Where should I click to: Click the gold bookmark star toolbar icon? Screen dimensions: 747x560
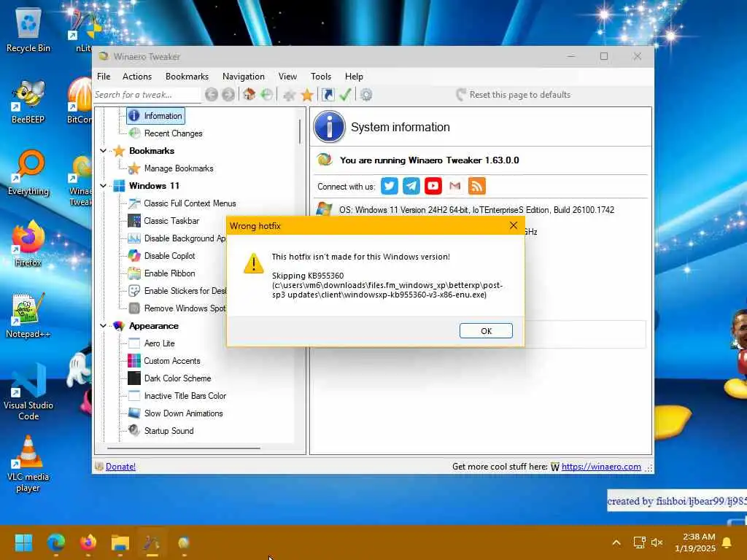307,95
